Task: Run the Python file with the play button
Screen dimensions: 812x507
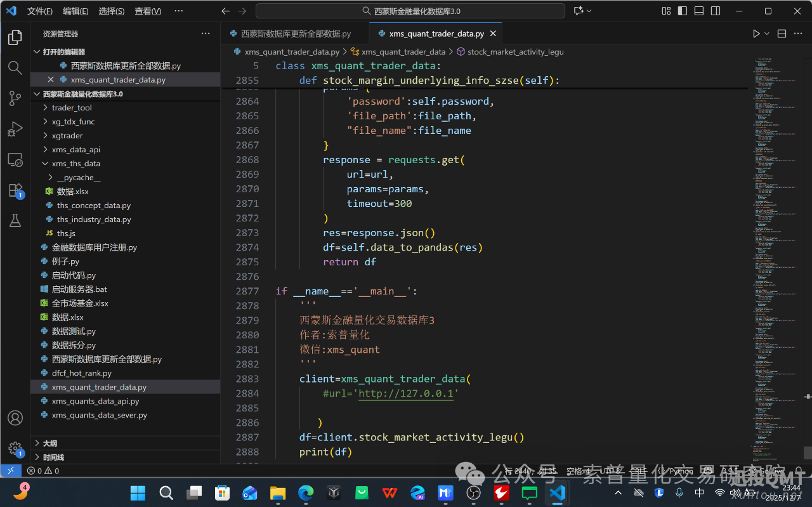Action: point(756,33)
